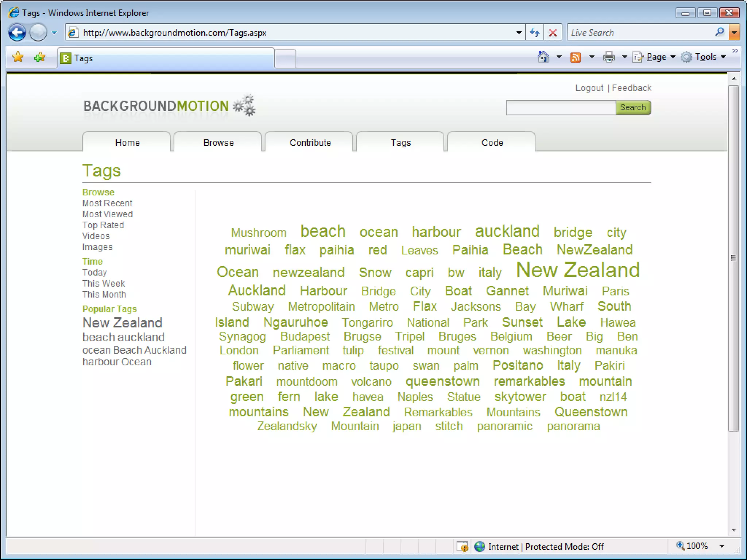Click the Logout link
Screen dimensions: 747x560
(x=589, y=88)
